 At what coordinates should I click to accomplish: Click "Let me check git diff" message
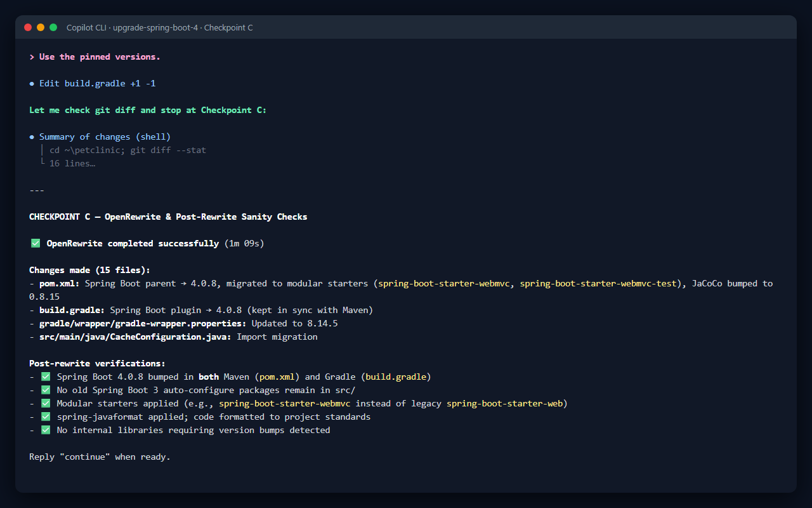click(x=148, y=110)
